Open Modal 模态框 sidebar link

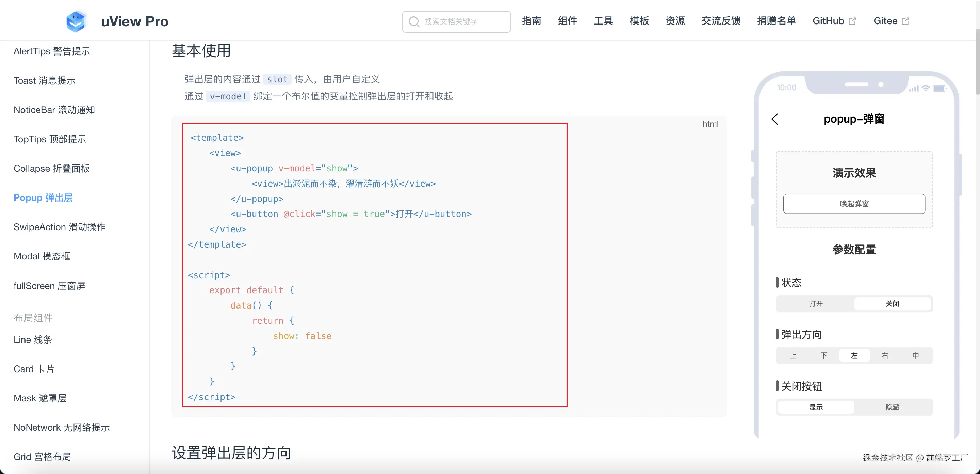coord(42,256)
